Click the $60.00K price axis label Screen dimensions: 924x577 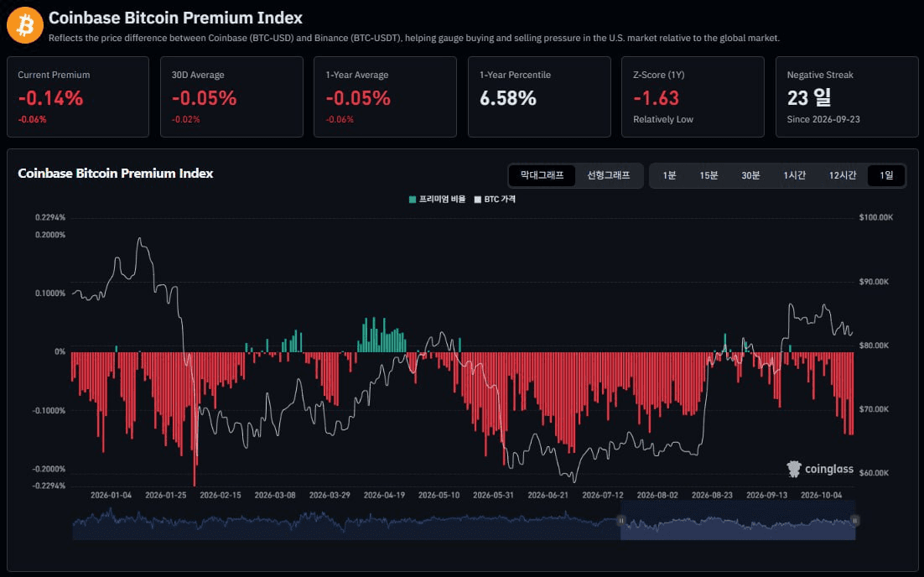pyautogui.click(x=874, y=473)
